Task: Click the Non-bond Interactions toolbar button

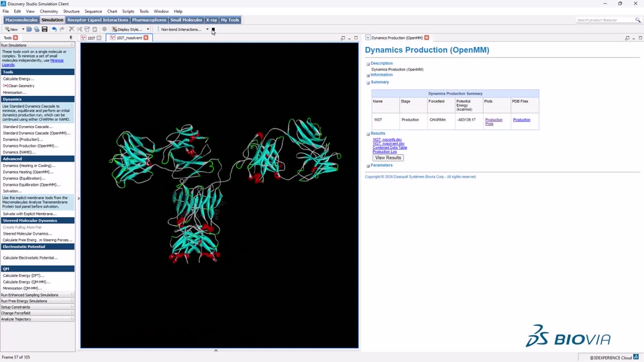Action: click(x=181, y=29)
